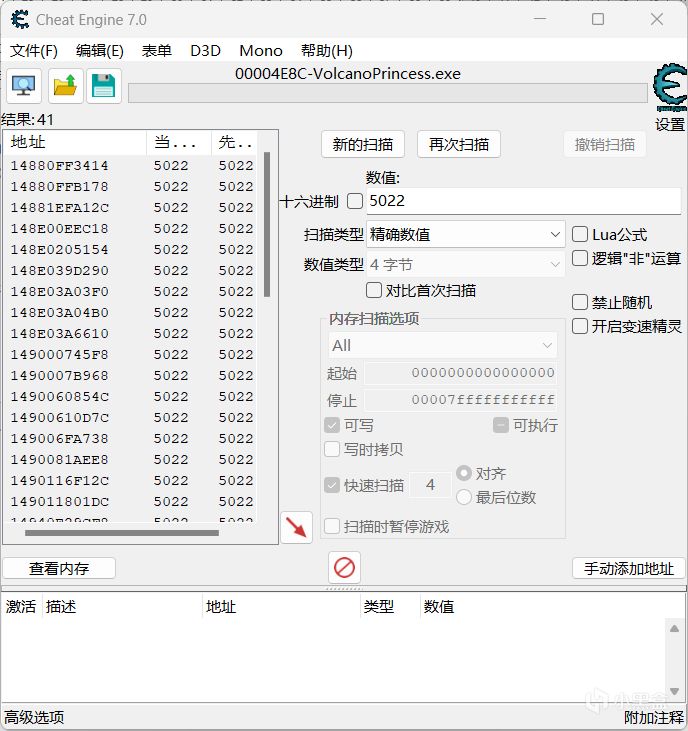Toggle the 可写 writable checkbox
The height and width of the screenshot is (731, 688).
[332, 425]
